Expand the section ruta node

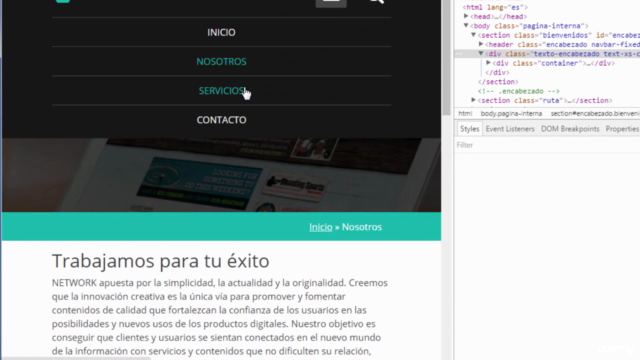click(473, 100)
